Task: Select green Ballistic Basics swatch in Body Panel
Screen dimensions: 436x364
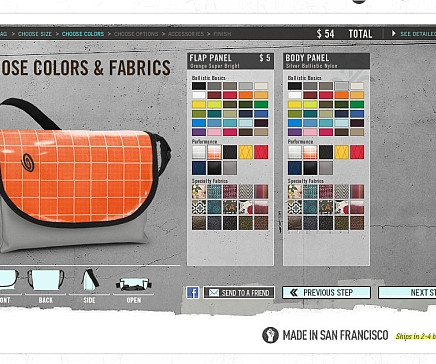Action: (x=357, y=105)
